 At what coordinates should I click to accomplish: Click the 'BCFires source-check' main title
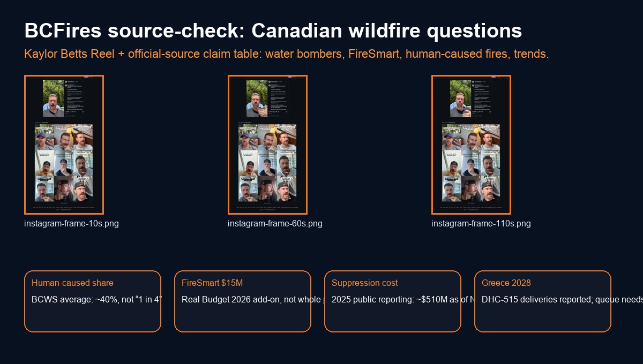point(273,31)
